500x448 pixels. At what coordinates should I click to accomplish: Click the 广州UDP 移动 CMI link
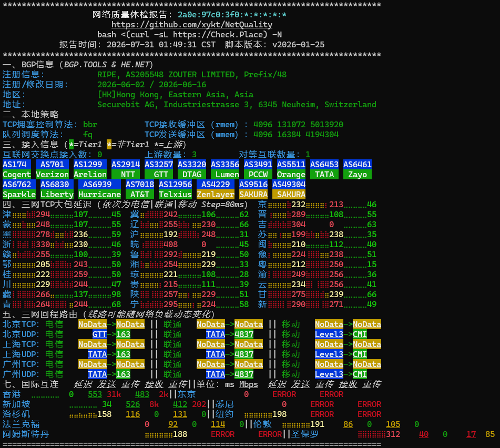360,374
